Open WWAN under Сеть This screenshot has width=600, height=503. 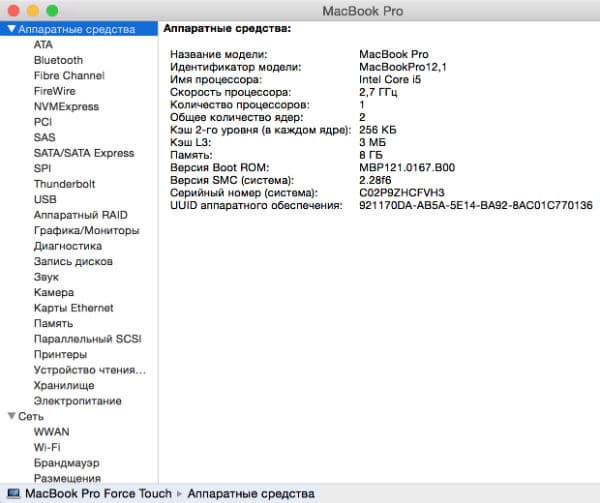(x=52, y=432)
